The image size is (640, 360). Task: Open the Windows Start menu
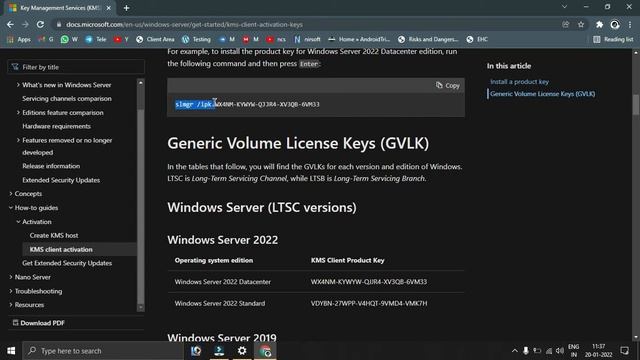click(x=11, y=351)
